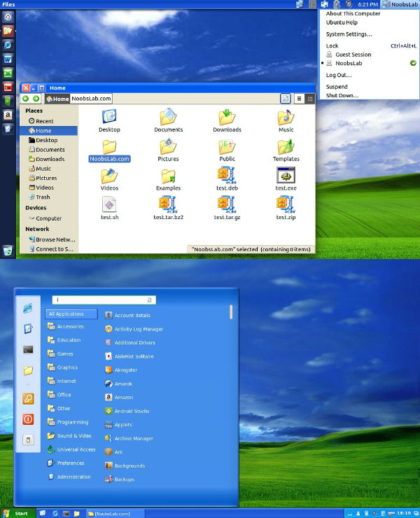Open the Templates folder icon
Viewport: 420px width, 518px height.
click(x=286, y=146)
